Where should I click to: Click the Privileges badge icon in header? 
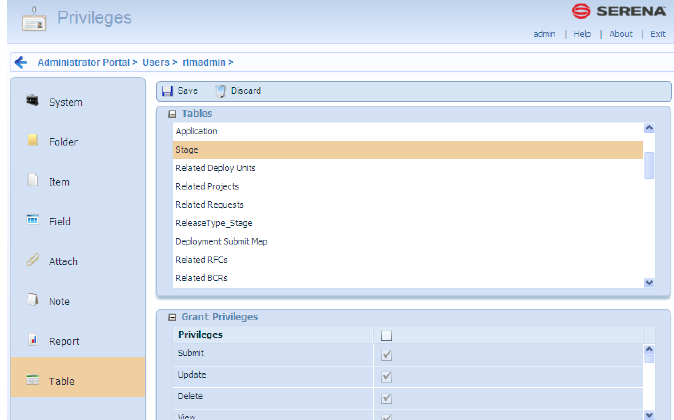click(x=34, y=19)
